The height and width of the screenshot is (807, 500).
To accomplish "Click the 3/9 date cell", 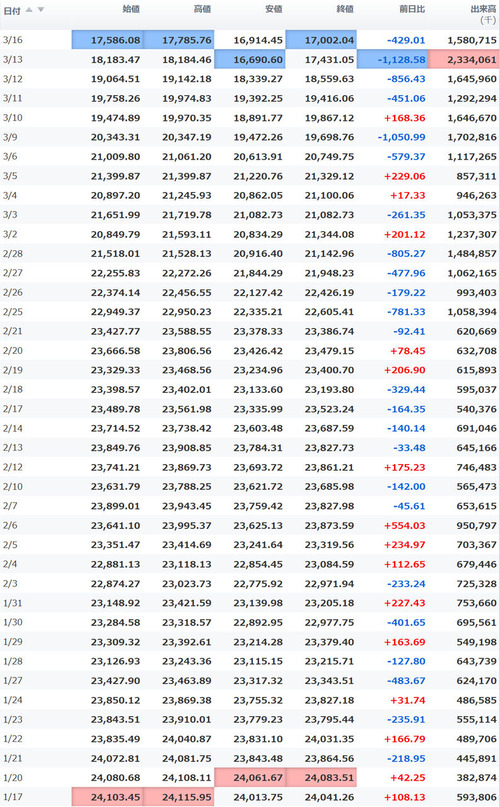I will (10, 137).
